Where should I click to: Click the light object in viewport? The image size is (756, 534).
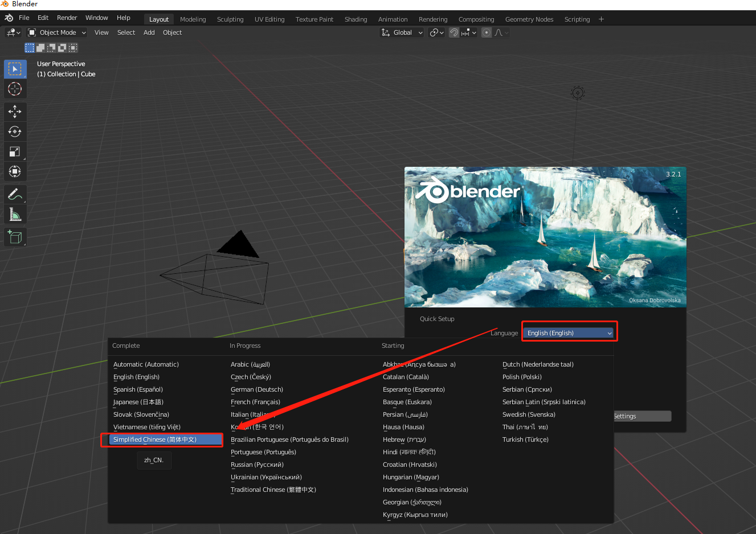tap(578, 93)
